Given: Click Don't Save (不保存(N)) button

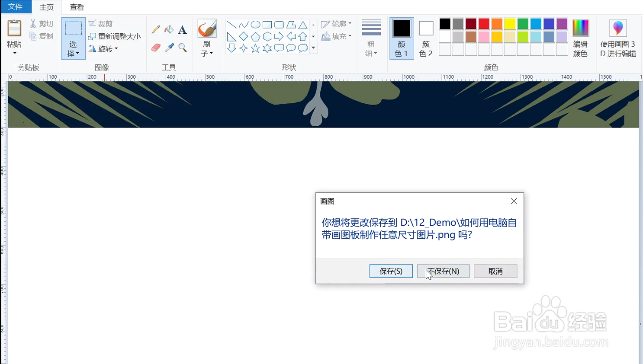Looking at the screenshot, I should click(x=444, y=271).
